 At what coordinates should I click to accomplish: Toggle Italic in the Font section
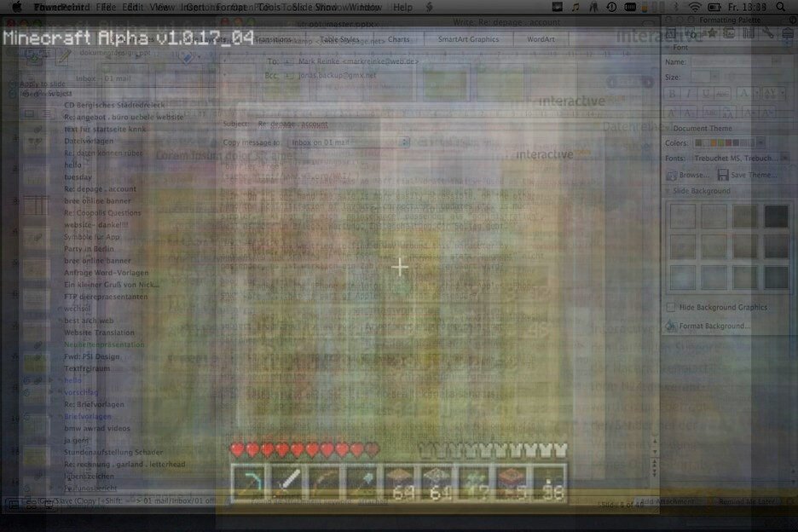(x=689, y=94)
